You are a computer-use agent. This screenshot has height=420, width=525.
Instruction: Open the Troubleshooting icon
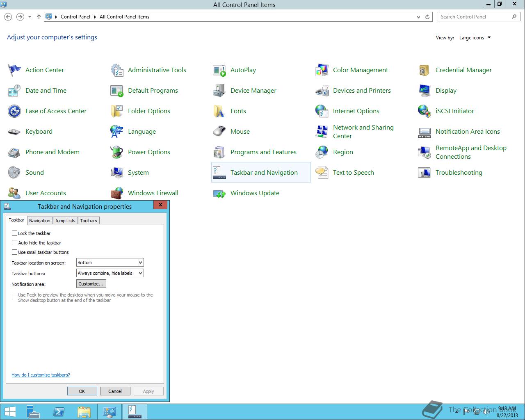click(x=425, y=173)
